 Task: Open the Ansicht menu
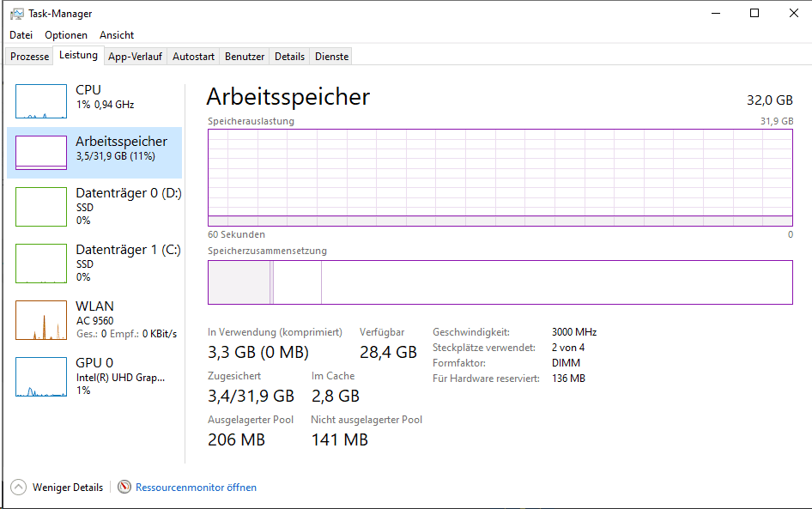tap(117, 35)
